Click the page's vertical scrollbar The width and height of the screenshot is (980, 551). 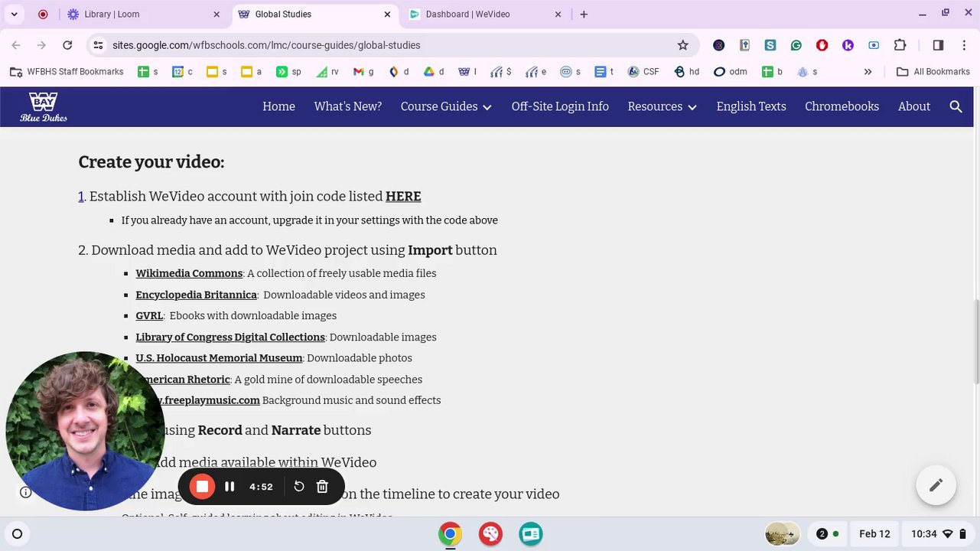pos(976,341)
